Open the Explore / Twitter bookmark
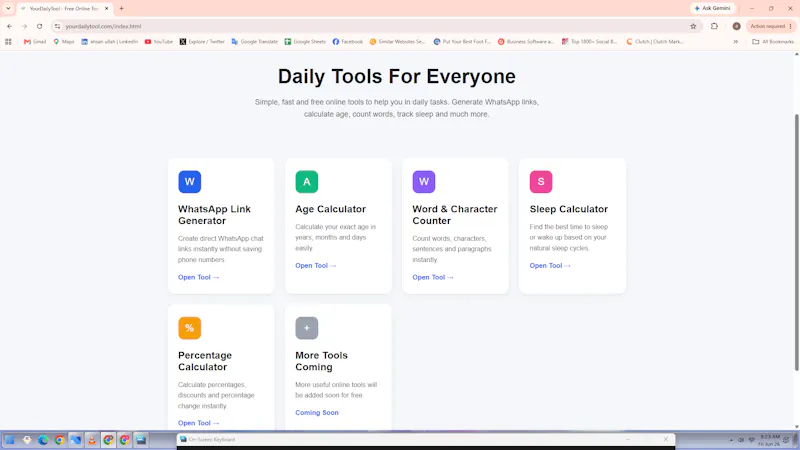The width and height of the screenshot is (800, 450). [x=202, y=42]
